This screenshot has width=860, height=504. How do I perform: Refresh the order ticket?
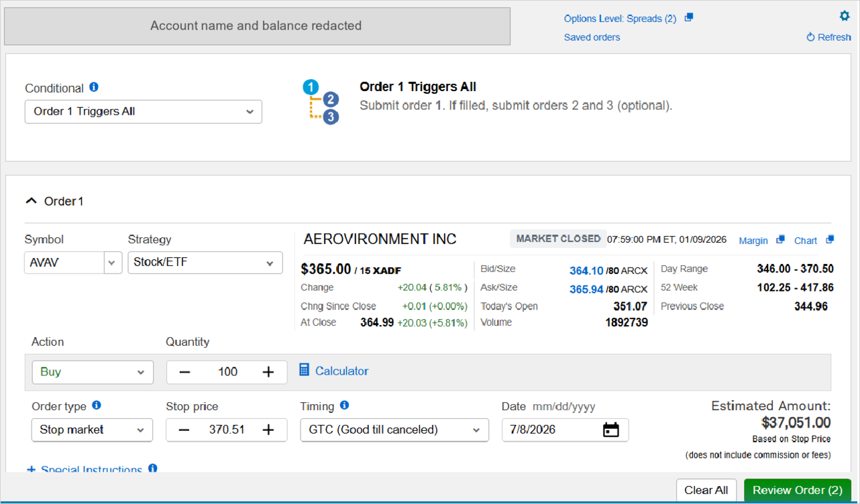tap(828, 38)
